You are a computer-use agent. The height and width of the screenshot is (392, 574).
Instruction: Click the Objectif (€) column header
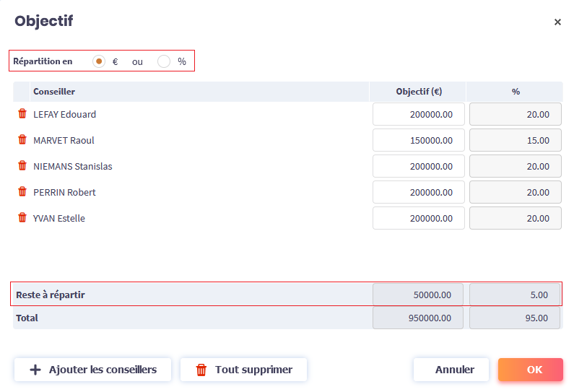419,92
